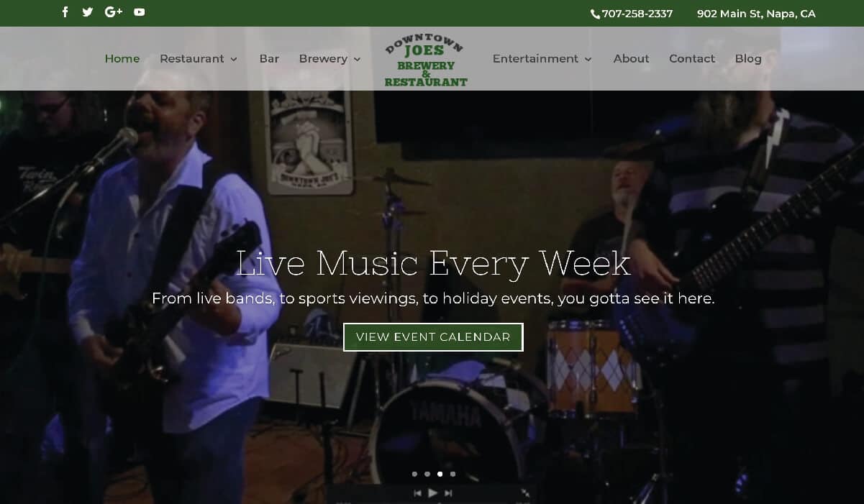Open the Bar menu item

tap(269, 59)
